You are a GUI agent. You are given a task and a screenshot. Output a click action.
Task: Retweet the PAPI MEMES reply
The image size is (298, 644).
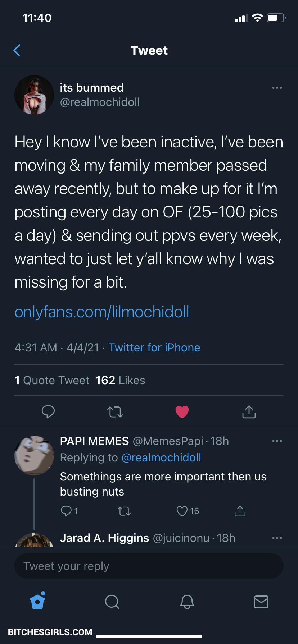coord(124,511)
